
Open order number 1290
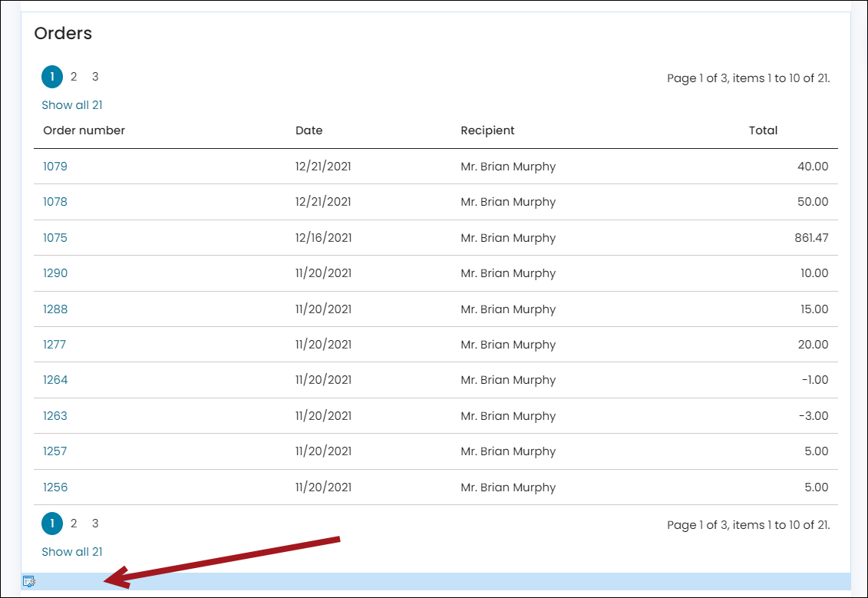pos(55,273)
